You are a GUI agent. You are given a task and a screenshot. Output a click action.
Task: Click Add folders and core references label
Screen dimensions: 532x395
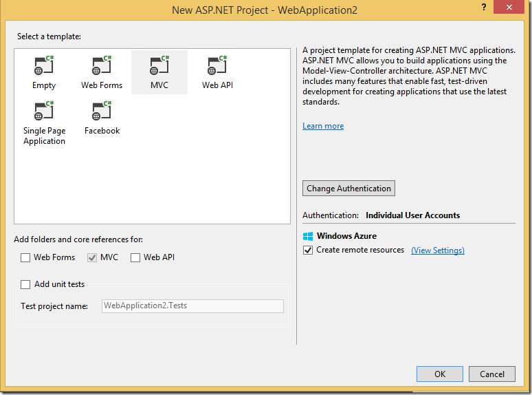78,239
